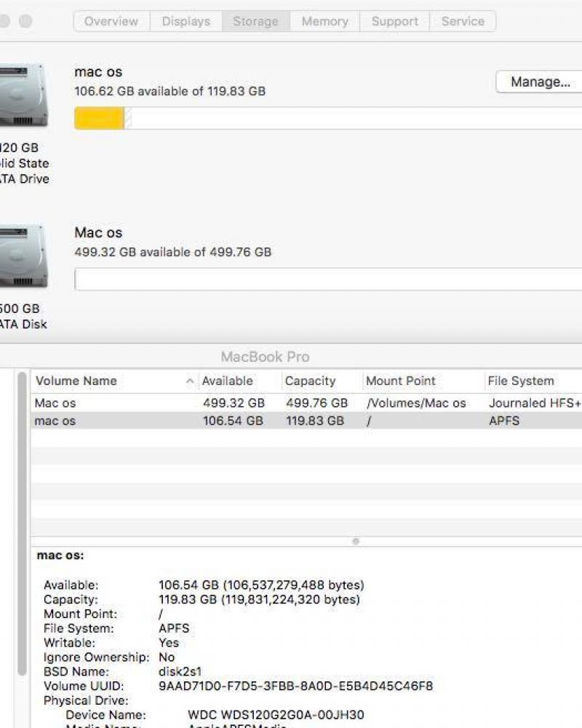Click the Manage... button
This screenshot has height=728, width=582.
tap(541, 82)
